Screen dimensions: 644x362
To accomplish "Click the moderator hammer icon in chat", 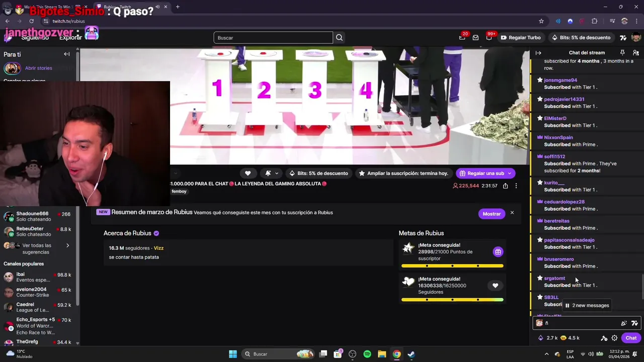I will [x=604, y=338].
